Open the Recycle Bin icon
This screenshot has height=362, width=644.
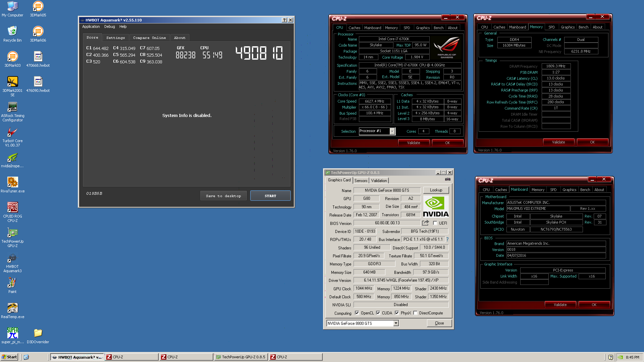click(12, 34)
